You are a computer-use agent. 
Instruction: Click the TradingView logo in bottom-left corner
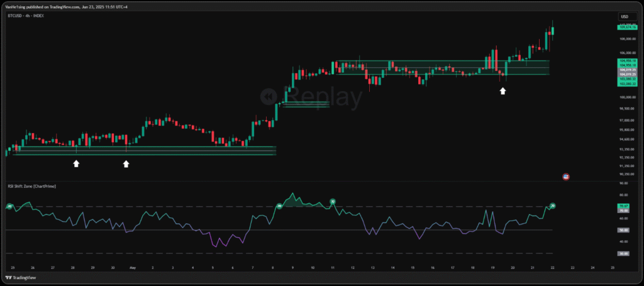point(19,277)
